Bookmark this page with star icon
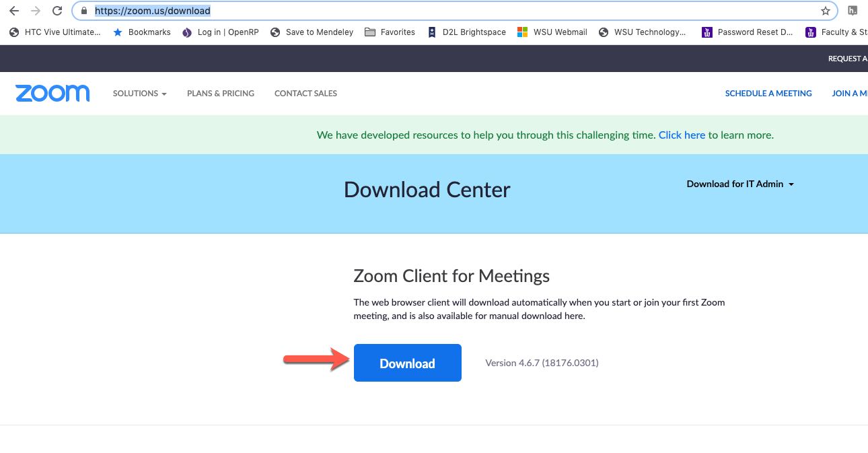This screenshot has width=868, height=453. [x=825, y=11]
